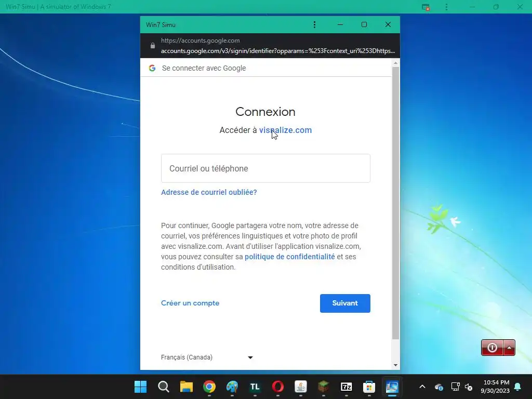Show the taskbar clock and calendar
Viewport: 532px width, 399px height.
495,387
